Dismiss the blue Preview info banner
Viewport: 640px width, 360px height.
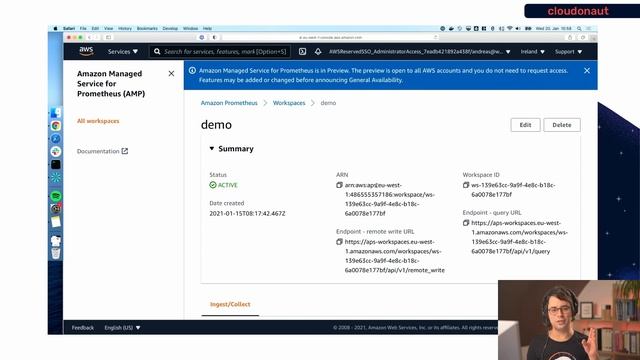[x=587, y=71]
